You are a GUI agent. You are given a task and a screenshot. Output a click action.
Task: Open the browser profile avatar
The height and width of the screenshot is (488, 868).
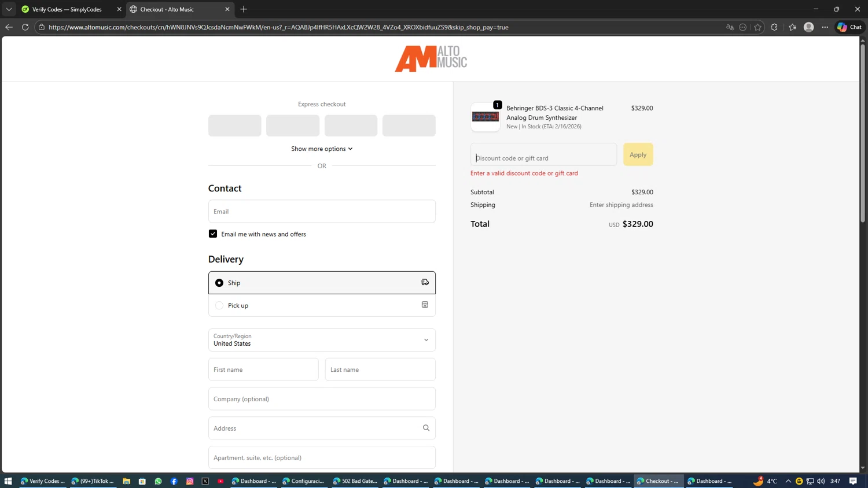point(809,27)
